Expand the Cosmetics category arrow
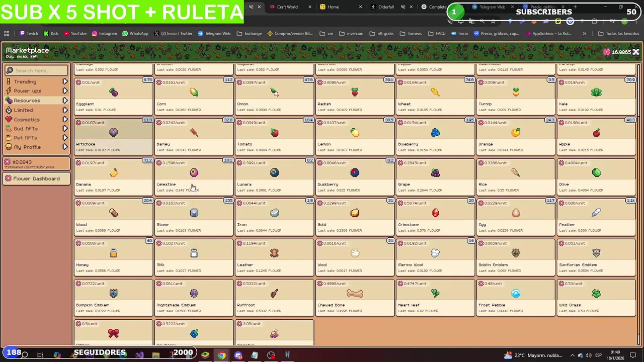Screen dimensions: 644x362 click(65, 120)
